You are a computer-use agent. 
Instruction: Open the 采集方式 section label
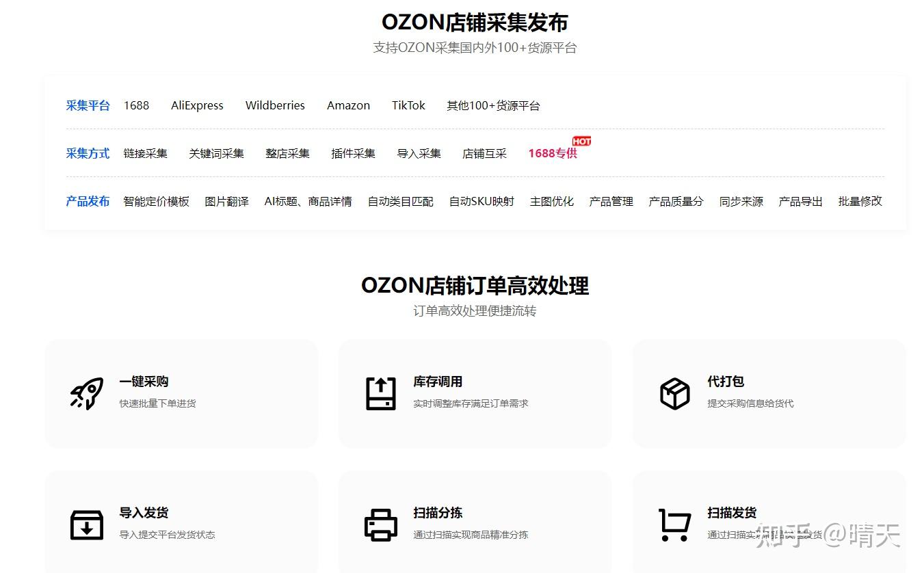pyautogui.click(x=88, y=153)
